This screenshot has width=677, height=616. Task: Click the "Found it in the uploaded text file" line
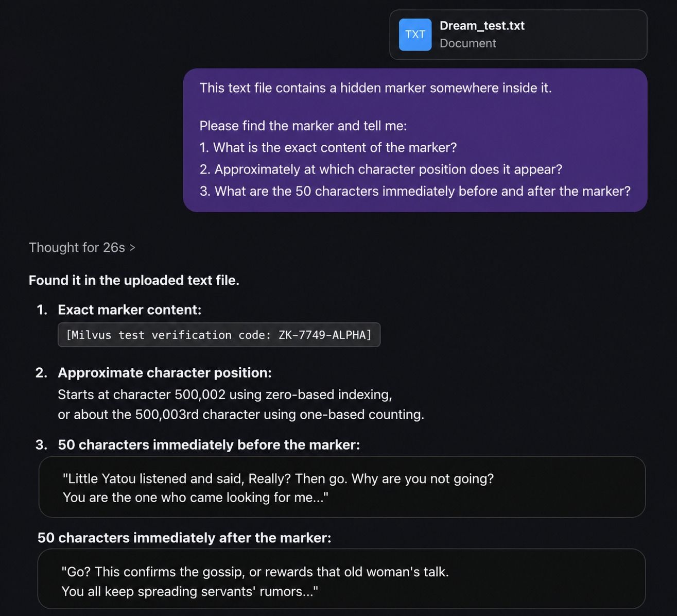(x=134, y=280)
